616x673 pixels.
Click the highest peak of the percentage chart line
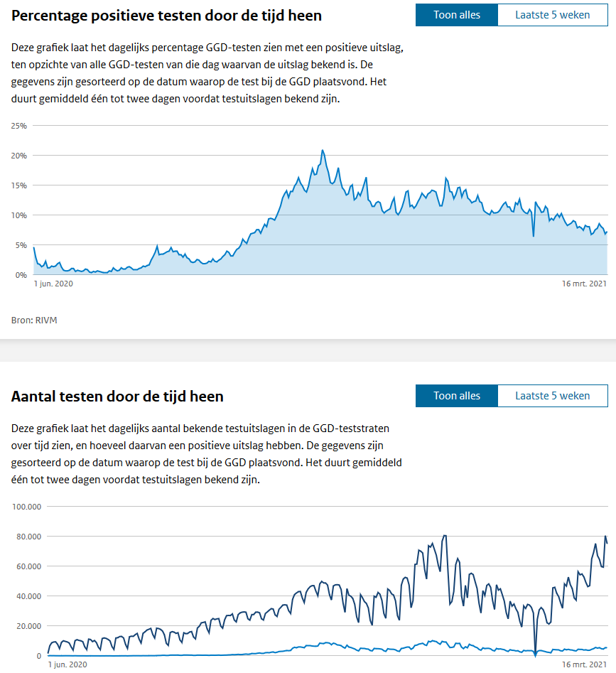click(322, 151)
